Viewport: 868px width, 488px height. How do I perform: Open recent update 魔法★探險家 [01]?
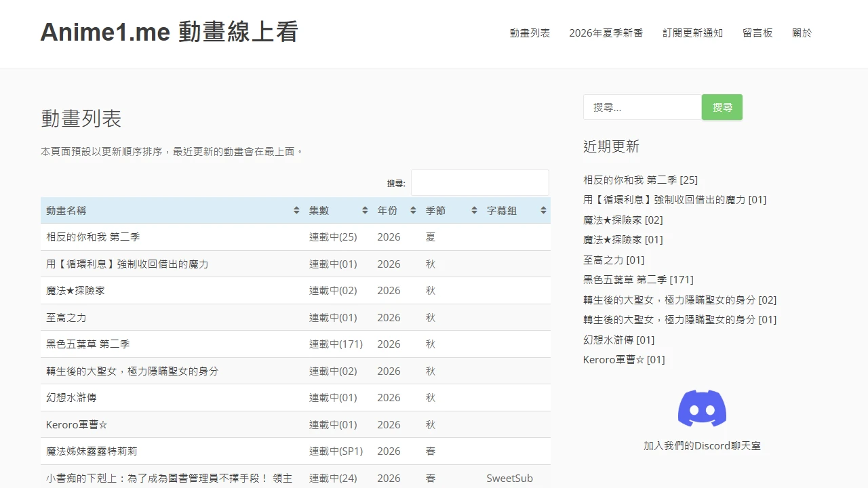coord(623,240)
